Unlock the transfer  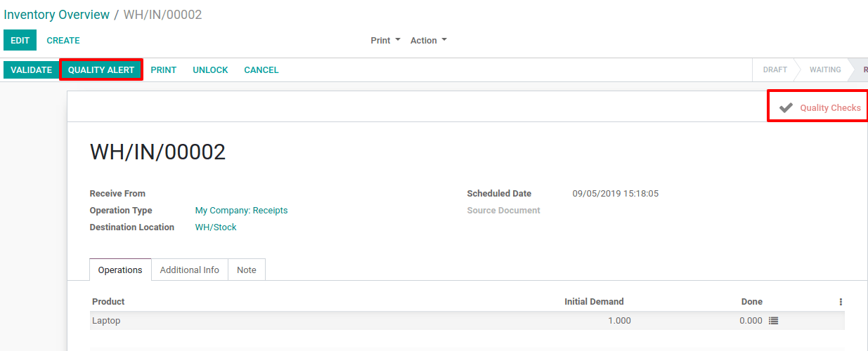(211, 70)
